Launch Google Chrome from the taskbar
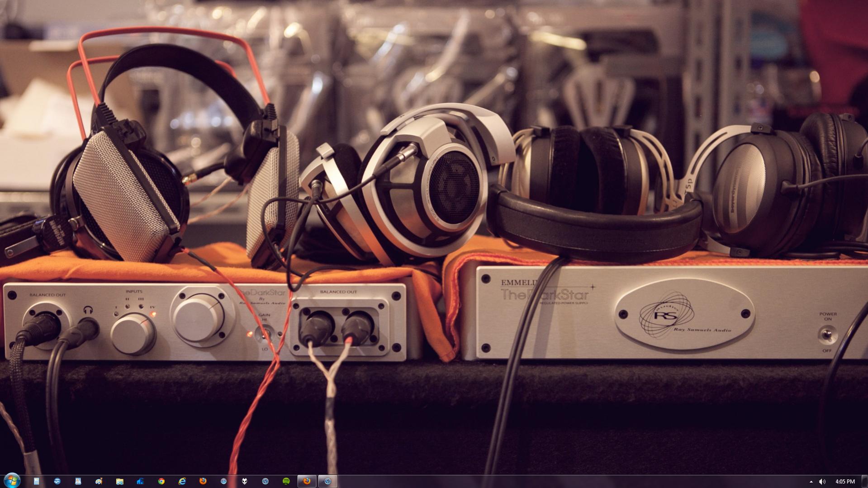Image resolution: width=868 pixels, height=488 pixels. pyautogui.click(x=161, y=481)
